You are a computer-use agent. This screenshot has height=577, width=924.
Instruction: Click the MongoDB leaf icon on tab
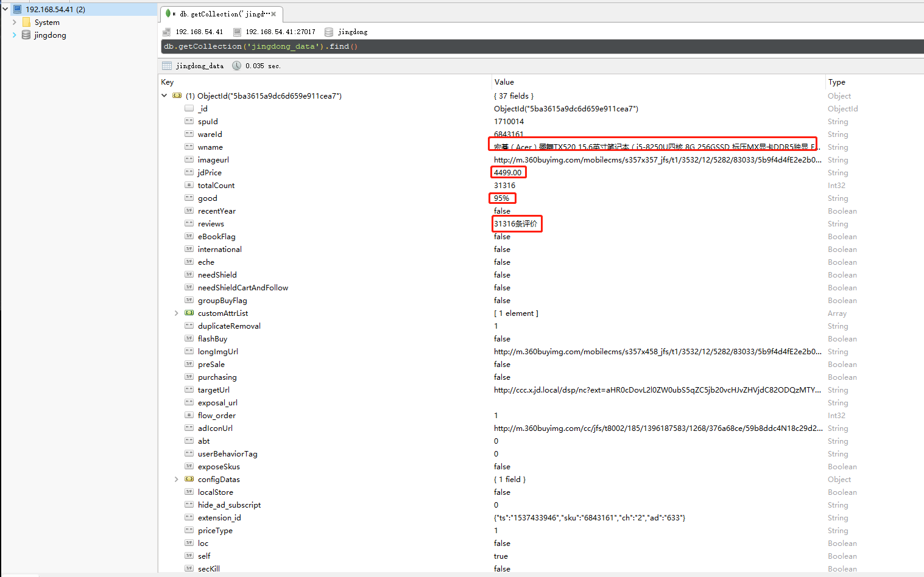tap(168, 13)
